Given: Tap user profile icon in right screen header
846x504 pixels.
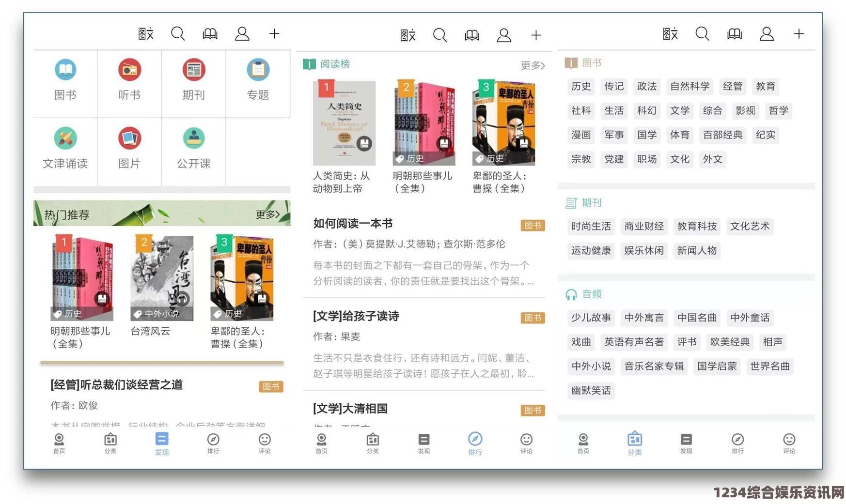Looking at the screenshot, I should (x=767, y=33).
